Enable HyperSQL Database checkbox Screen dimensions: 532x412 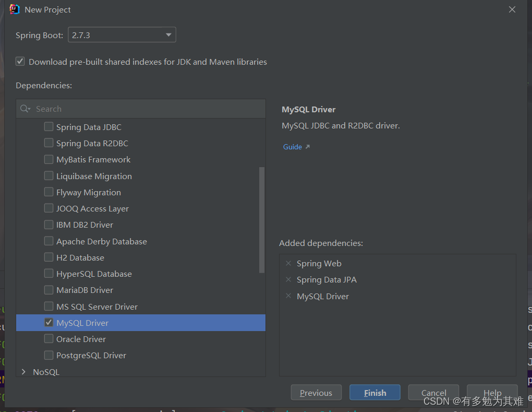coord(49,274)
